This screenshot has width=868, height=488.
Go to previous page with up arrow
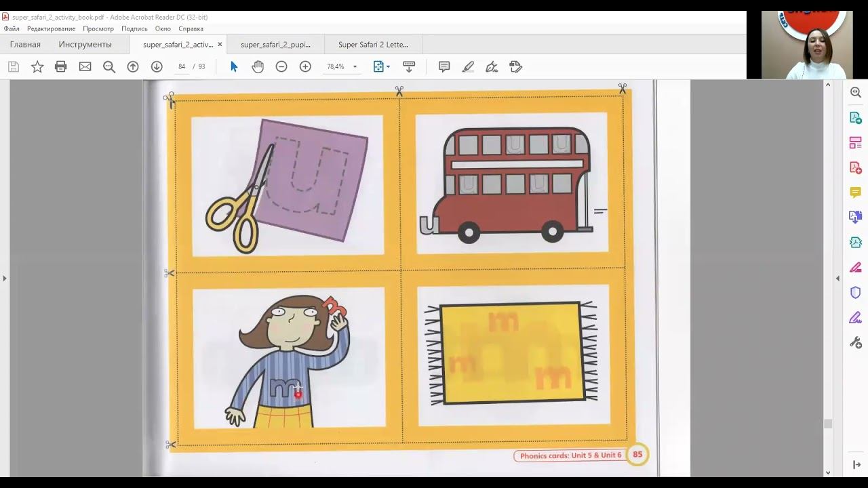[133, 66]
